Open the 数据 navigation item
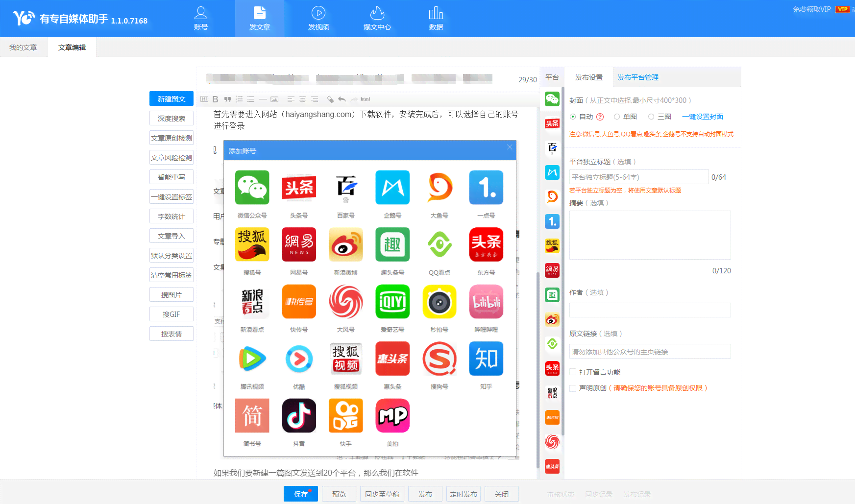The height and width of the screenshot is (504, 855). (436, 19)
